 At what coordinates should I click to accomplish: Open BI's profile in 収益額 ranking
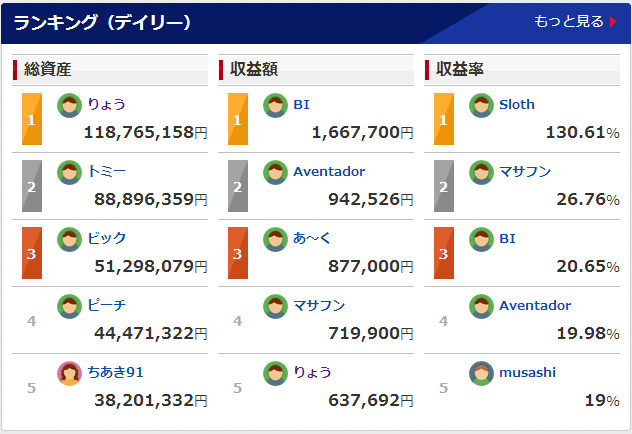coord(302,104)
